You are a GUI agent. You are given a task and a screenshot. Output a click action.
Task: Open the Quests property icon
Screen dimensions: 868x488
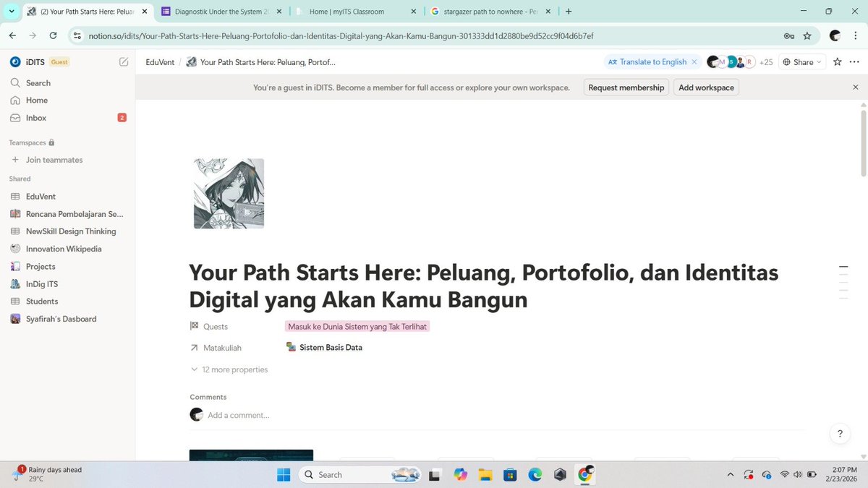192,326
